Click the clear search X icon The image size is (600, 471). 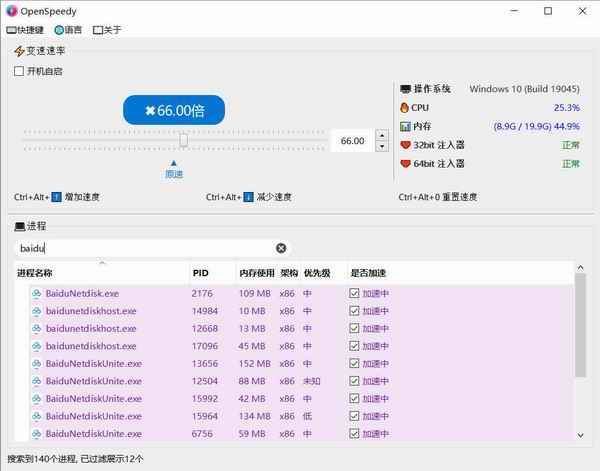click(x=281, y=248)
